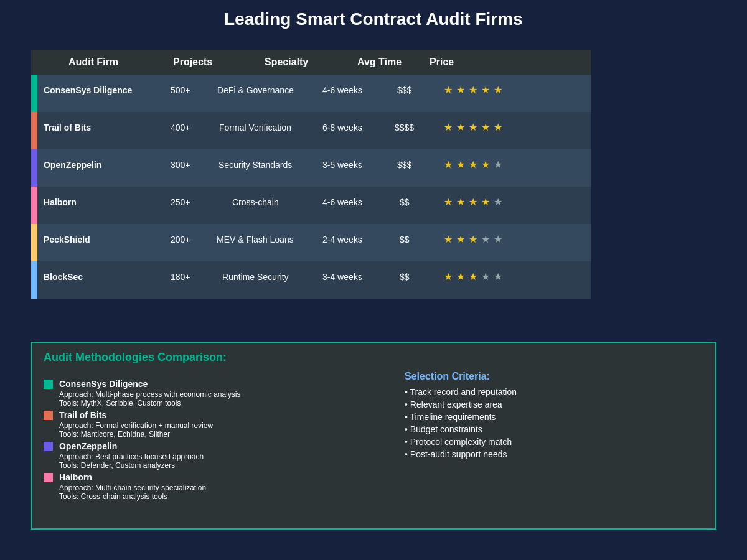Click the gray fourth star in PeckShield rating
Viewport: 747px width, 560px height.
[486, 240]
